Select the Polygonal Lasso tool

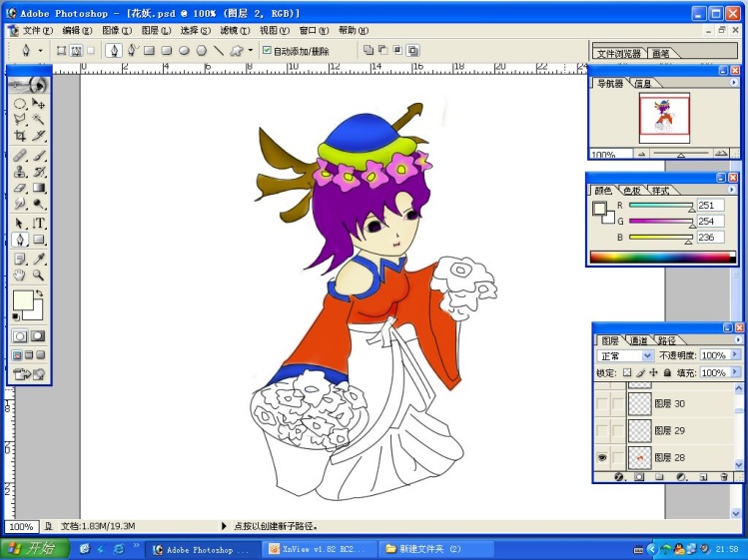[x=20, y=119]
